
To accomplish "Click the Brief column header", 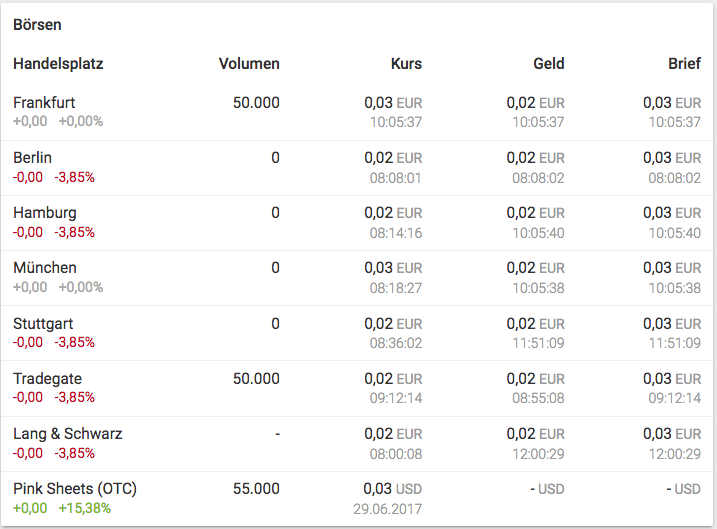I will (x=685, y=64).
